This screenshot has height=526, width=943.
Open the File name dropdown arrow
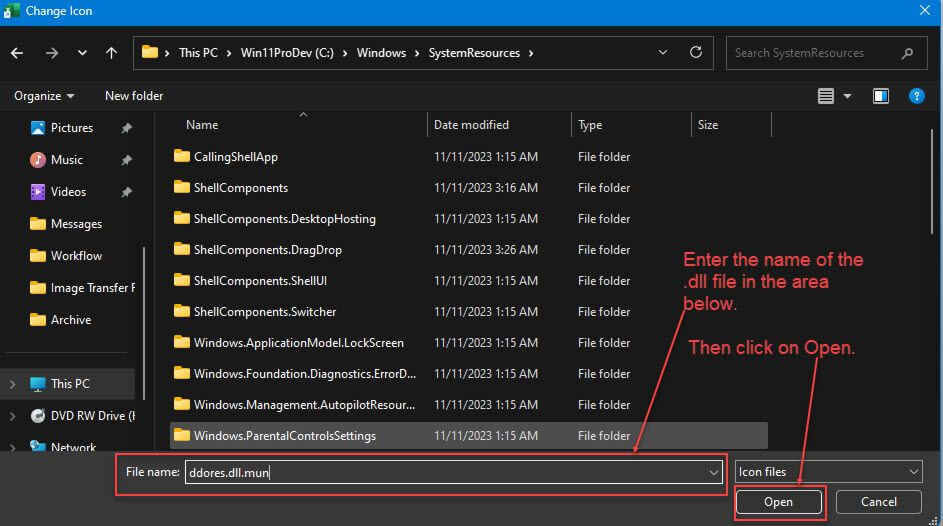tap(713, 472)
